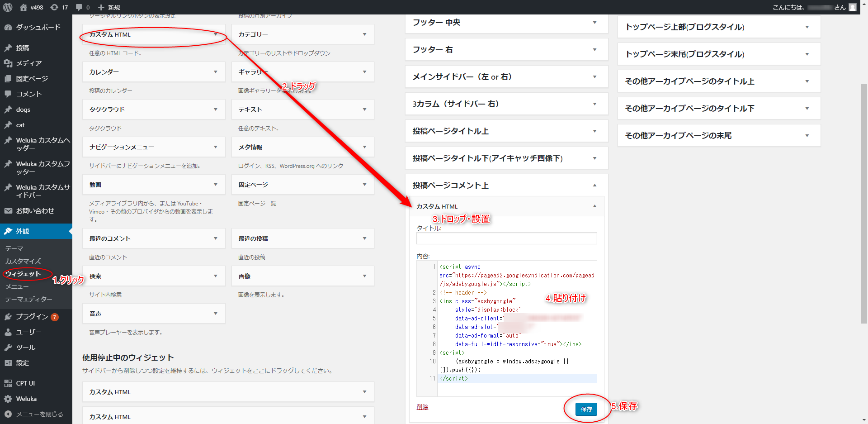Click the Weluka gear icon in sidebar
Screen dimensions: 868x424
pyautogui.click(x=8, y=399)
